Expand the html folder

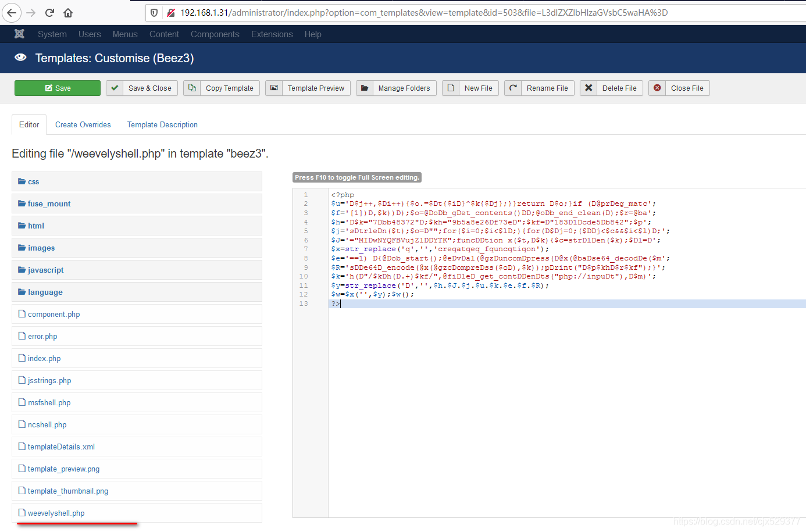(137, 226)
